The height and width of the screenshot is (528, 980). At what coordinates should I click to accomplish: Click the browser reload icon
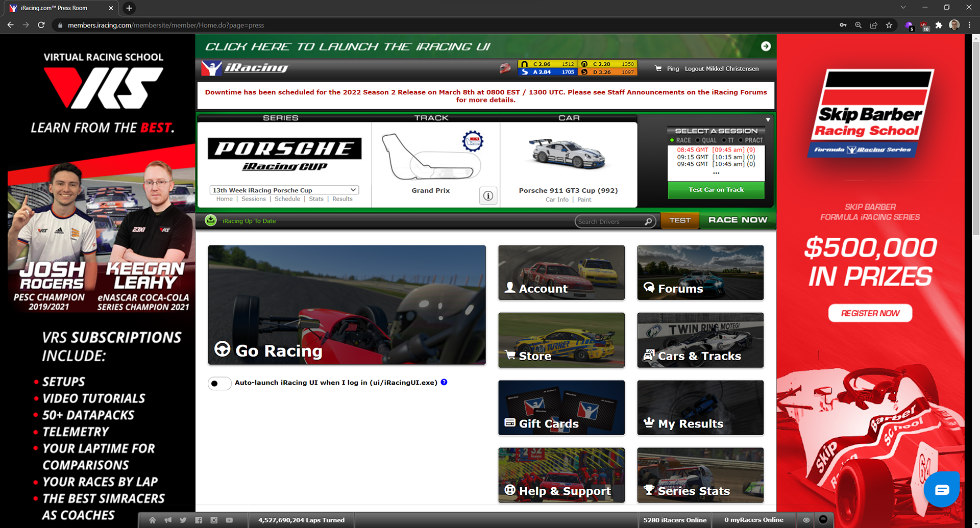(x=41, y=25)
